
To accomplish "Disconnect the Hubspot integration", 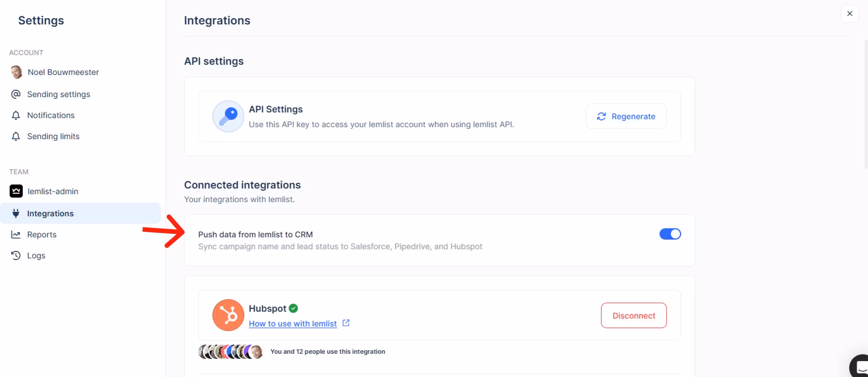I will pyautogui.click(x=633, y=315).
